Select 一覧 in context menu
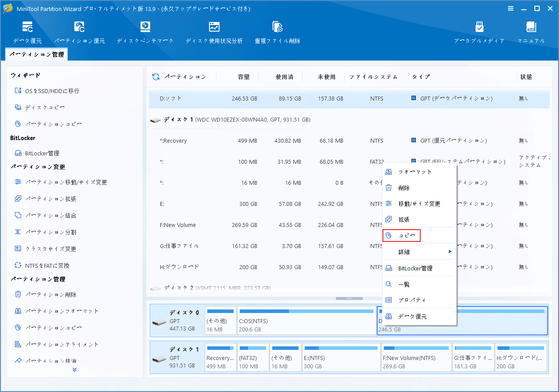This screenshot has height=392, width=559. tap(420, 284)
